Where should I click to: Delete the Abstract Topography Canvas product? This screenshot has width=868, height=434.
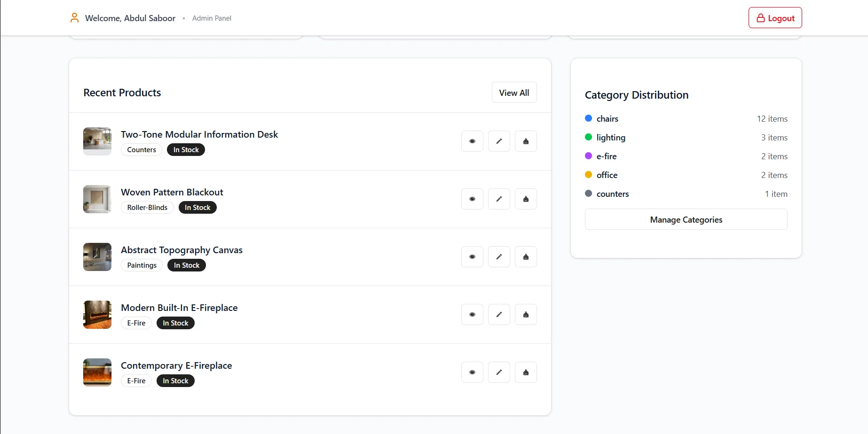click(x=526, y=256)
